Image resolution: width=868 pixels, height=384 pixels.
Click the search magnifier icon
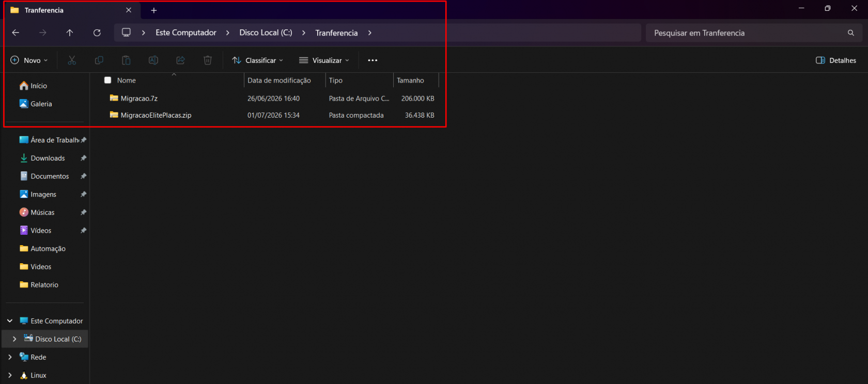(851, 33)
